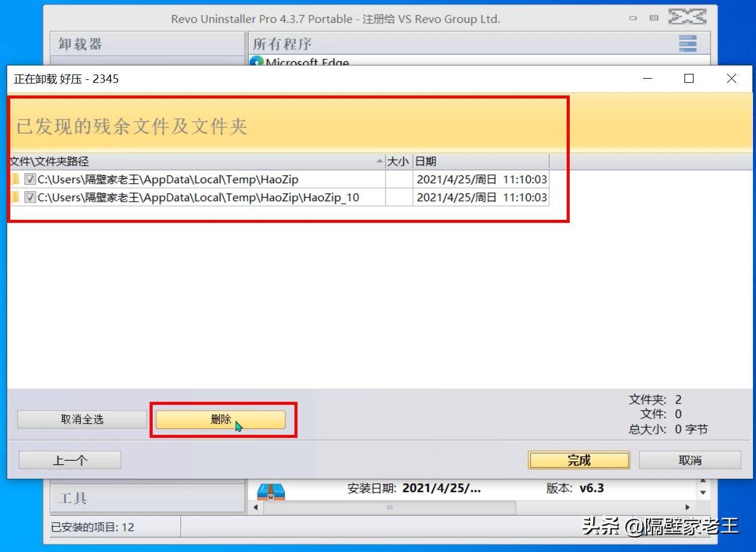Click the details panel scroll-down arrow

tap(703, 493)
